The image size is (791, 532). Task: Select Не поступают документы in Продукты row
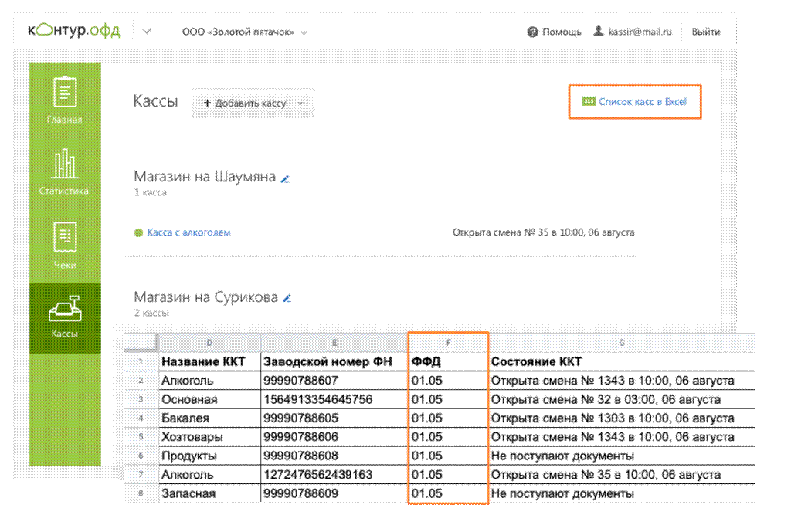622,456
